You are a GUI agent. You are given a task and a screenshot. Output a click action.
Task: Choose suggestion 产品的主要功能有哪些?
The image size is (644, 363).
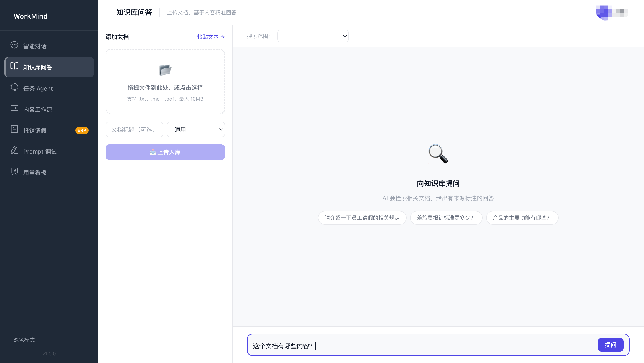(x=522, y=218)
